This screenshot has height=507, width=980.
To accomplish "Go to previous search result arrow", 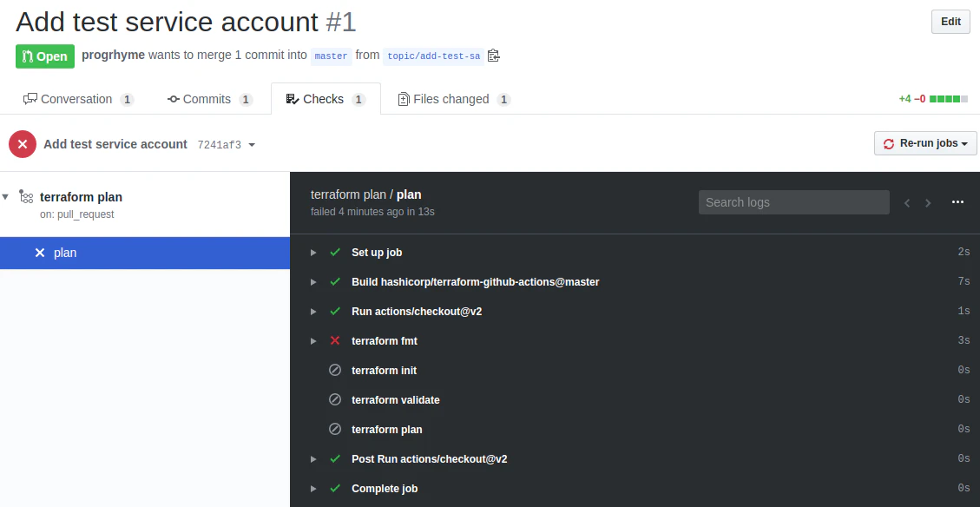I will [x=907, y=202].
